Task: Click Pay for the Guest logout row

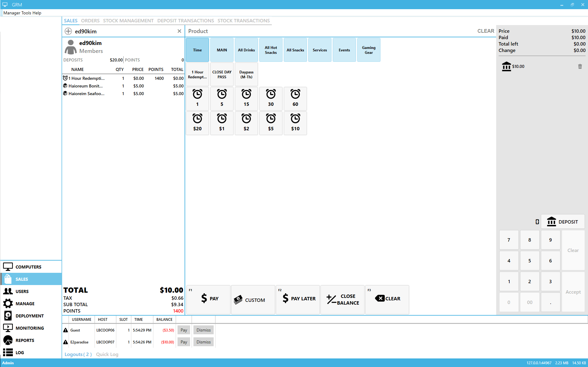Action: click(184, 330)
